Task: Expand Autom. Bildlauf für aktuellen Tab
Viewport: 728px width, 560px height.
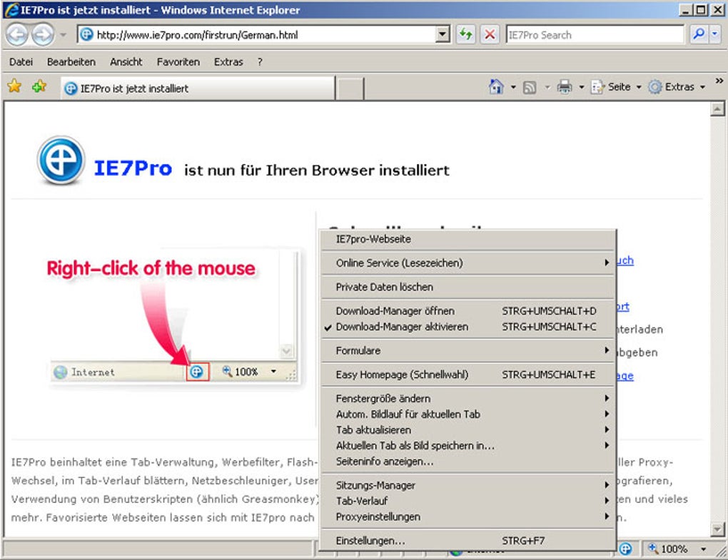Action: coord(468,414)
